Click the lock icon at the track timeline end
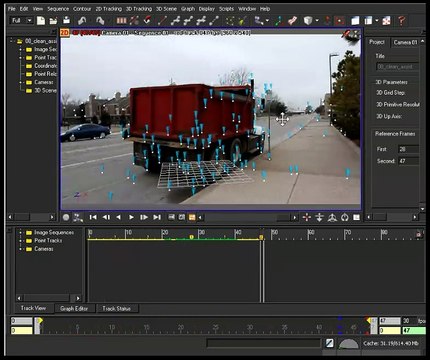 pyautogui.click(x=419, y=234)
